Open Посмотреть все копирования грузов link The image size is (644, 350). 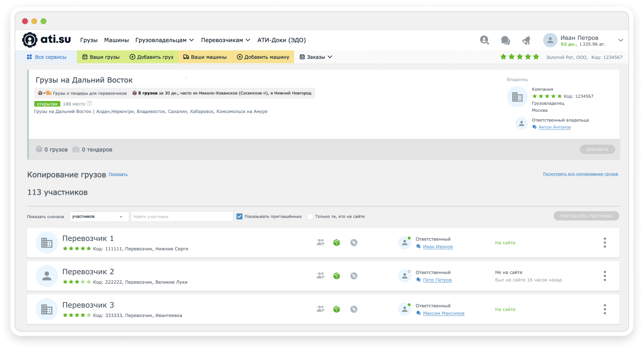580,174
